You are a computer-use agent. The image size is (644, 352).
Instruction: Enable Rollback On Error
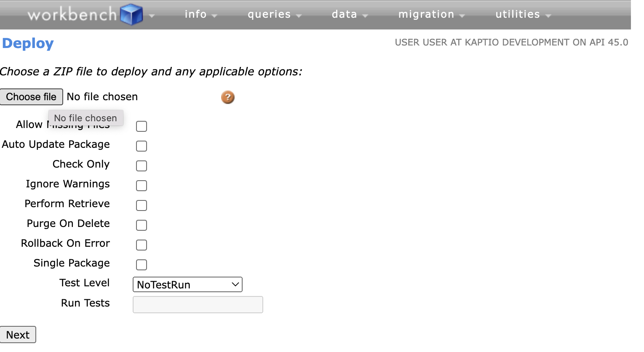pos(141,245)
